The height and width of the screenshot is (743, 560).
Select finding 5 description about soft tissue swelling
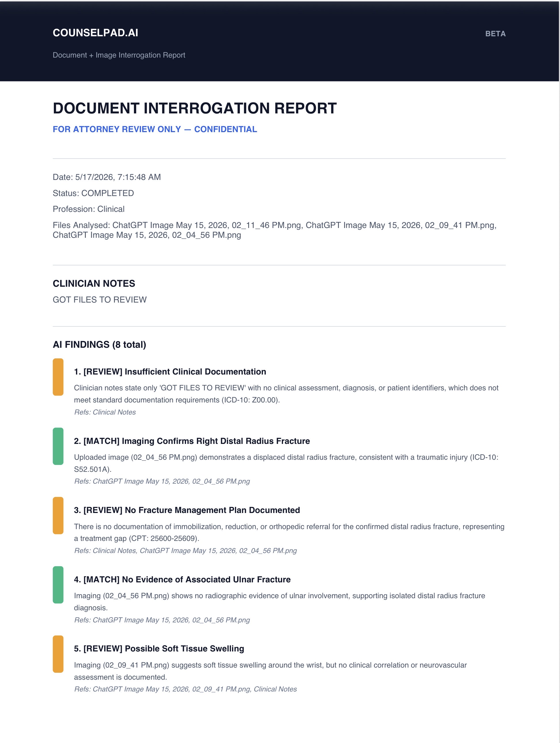[270, 671]
